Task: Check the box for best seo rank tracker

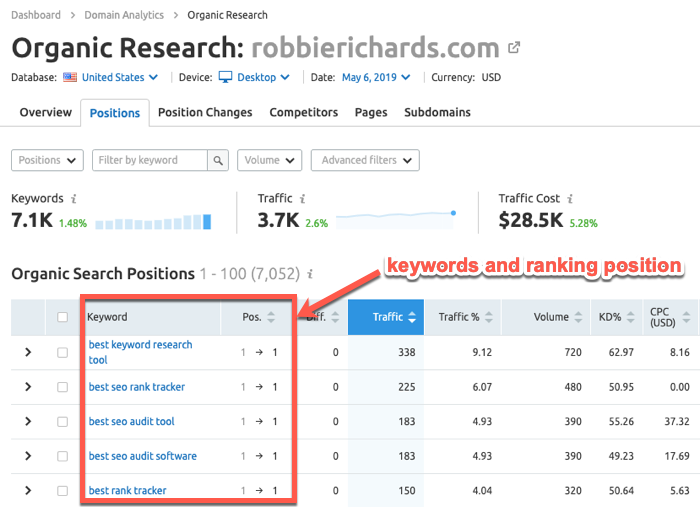Action: click(62, 387)
